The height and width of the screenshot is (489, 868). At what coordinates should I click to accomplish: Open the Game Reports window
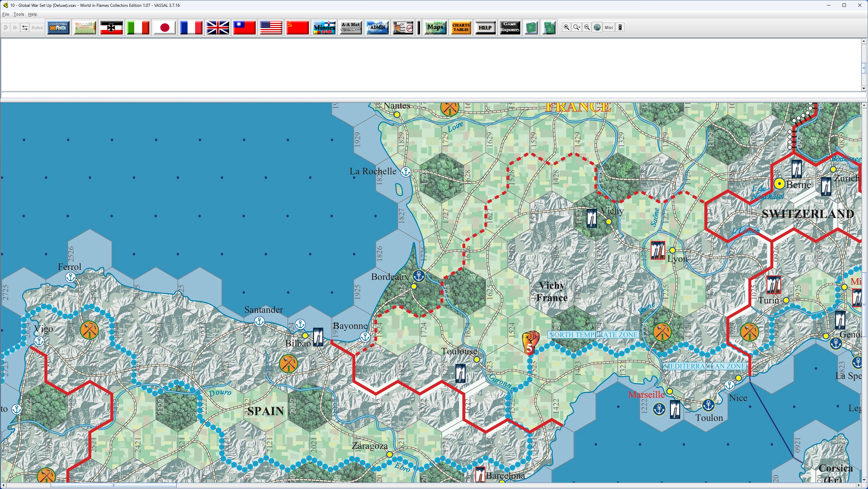pyautogui.click(x=510, y=28)
